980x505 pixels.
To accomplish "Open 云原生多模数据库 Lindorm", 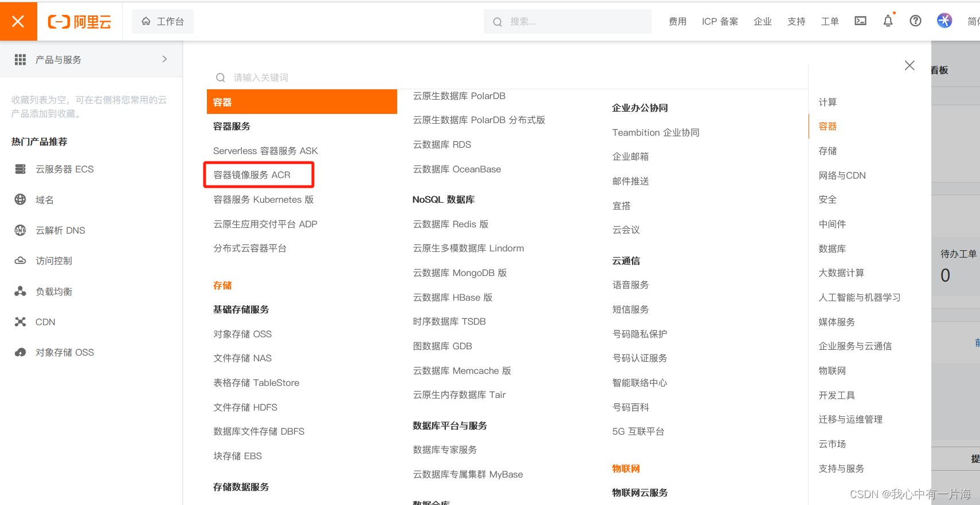I will pyautogui.click(x=468, y=248).
